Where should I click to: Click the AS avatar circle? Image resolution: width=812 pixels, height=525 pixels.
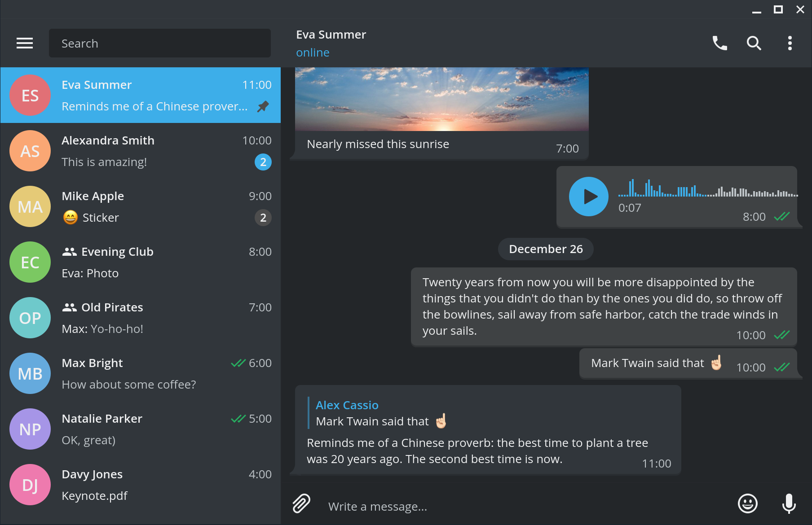[30, 151]
